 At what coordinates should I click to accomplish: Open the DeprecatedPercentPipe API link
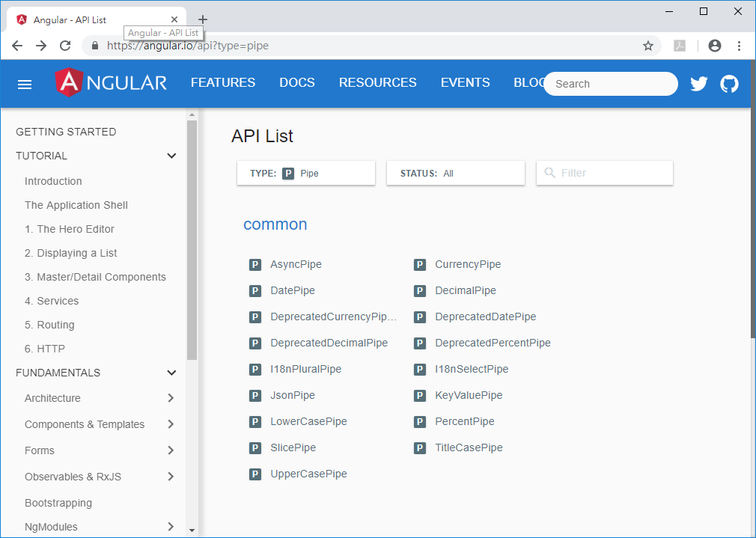click(x=493, y=343)
